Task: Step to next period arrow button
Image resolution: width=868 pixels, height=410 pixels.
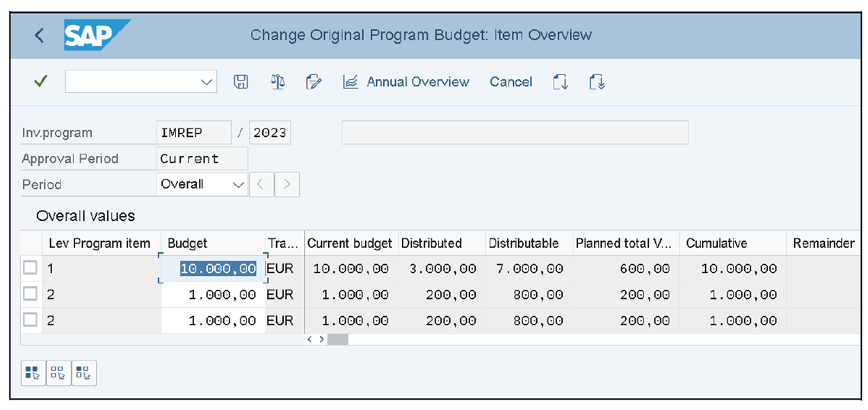Action: [x=287, y=184]
